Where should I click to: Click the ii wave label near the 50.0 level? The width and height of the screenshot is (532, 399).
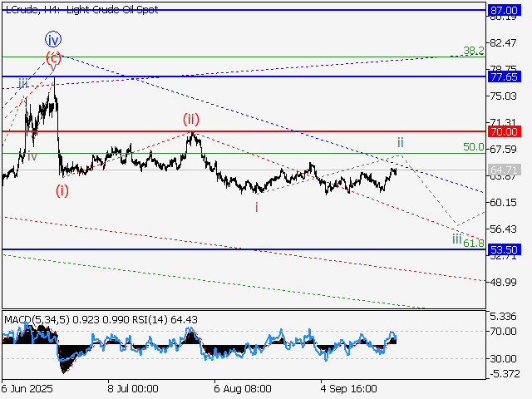point(400,142)
